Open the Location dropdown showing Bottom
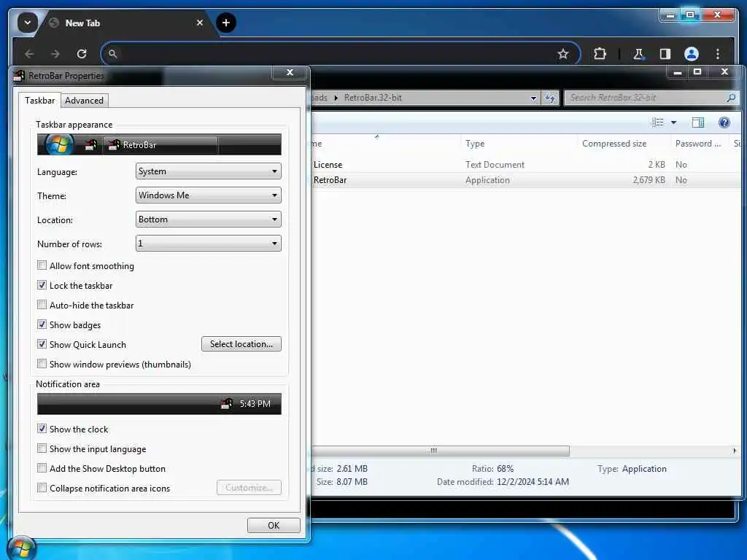747x560 pixels. (208, 219)
